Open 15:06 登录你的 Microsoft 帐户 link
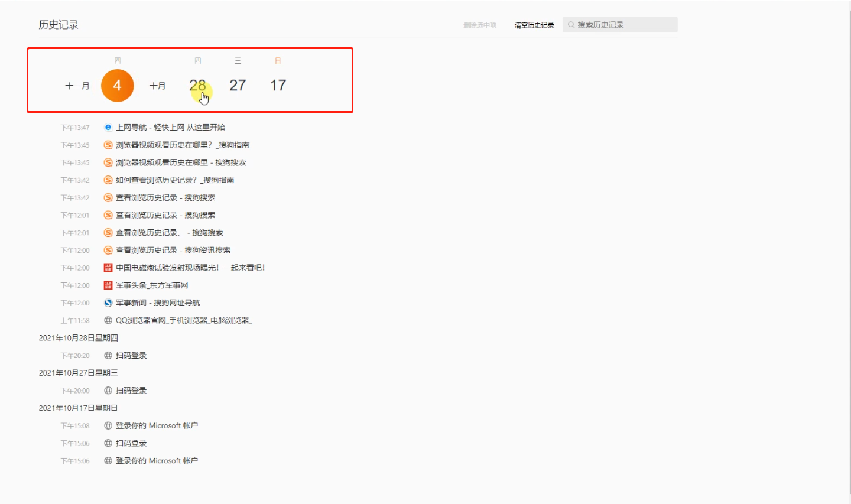 click(x=157, y=461)
